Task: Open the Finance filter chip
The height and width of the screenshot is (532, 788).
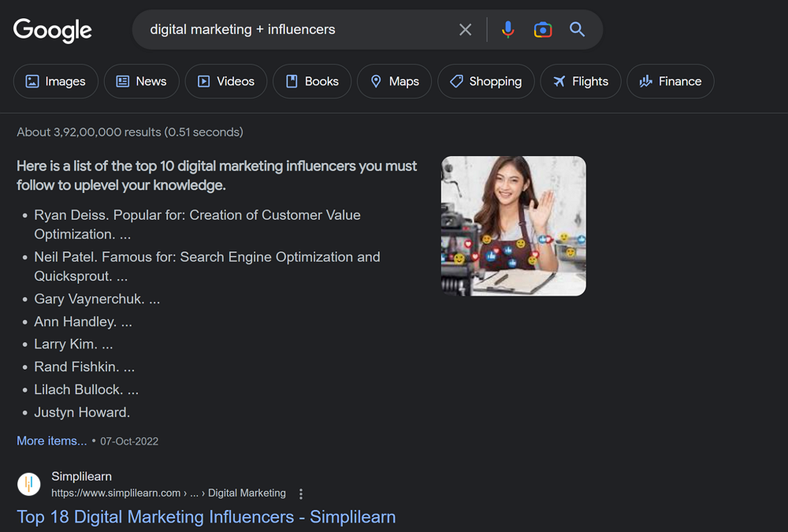Action: click(x=670, y=81)
